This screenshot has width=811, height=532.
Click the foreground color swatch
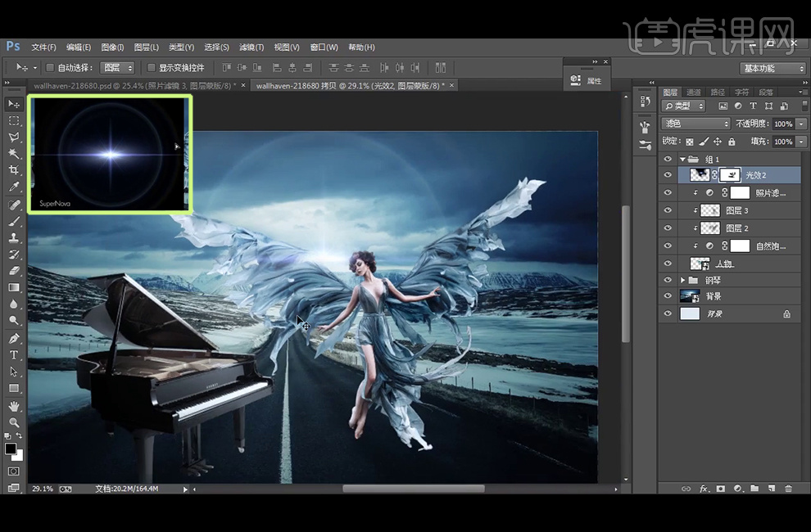point(11,449)
